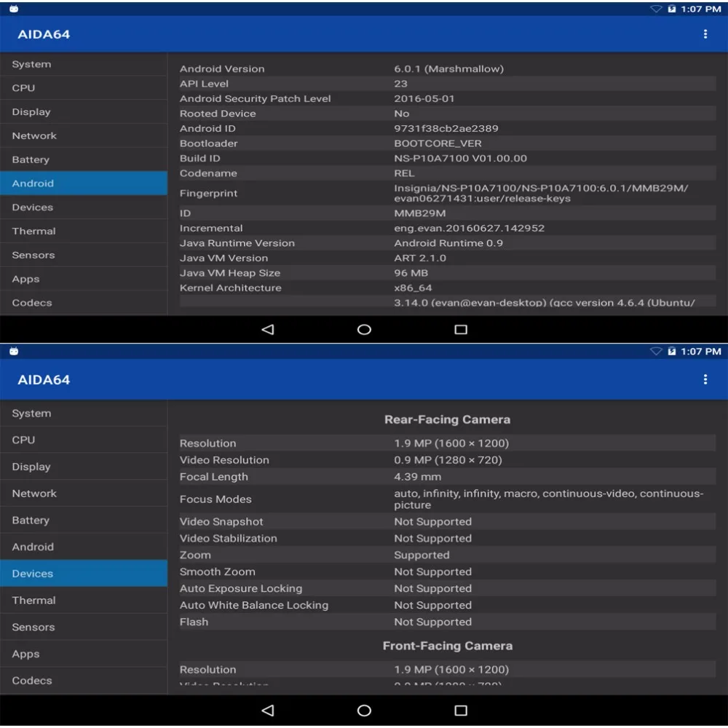The width and height of the screenshot is (728, 728).
Task: Click the Rooted Device row
Action: [448, 114]
